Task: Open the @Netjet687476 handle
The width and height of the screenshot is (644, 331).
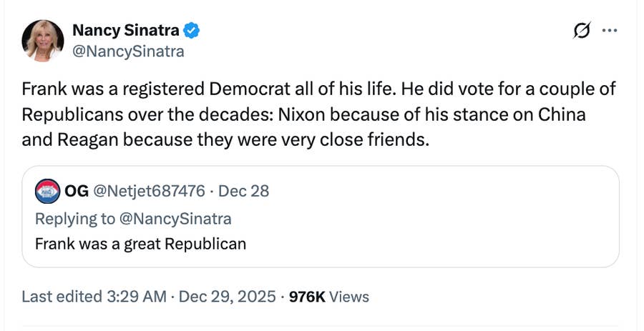Action: pyautogui.click(x=150, y=191)
